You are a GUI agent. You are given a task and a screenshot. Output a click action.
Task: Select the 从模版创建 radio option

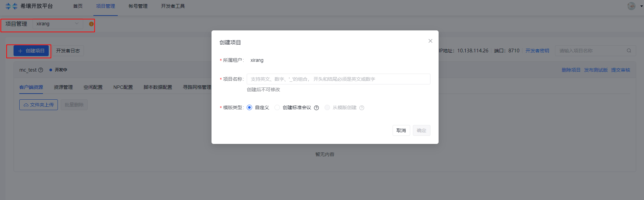pos(327,107)
